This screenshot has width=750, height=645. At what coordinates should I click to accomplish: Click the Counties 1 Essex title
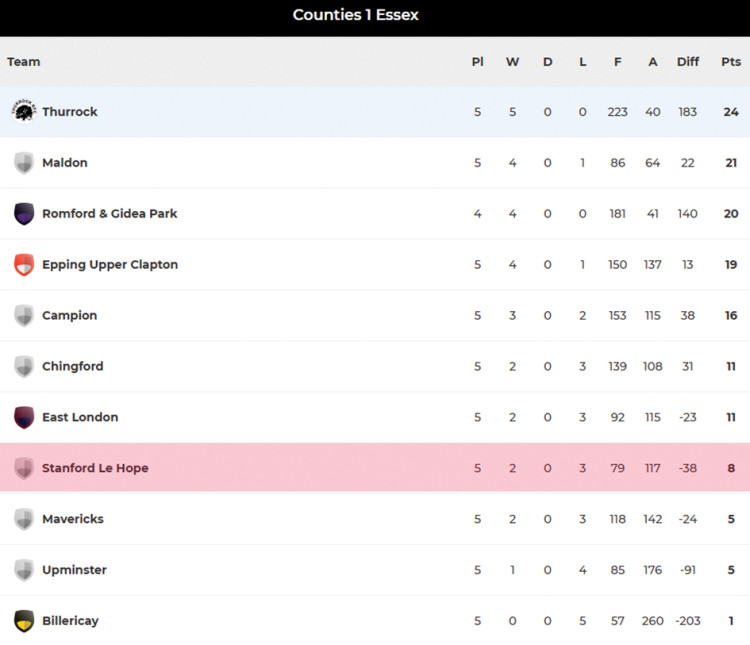click(356, 15)
